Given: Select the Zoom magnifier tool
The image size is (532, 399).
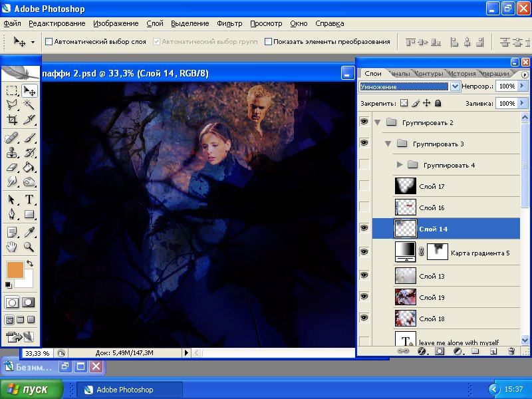Looking at the screenshot, I should click(29, 247).
